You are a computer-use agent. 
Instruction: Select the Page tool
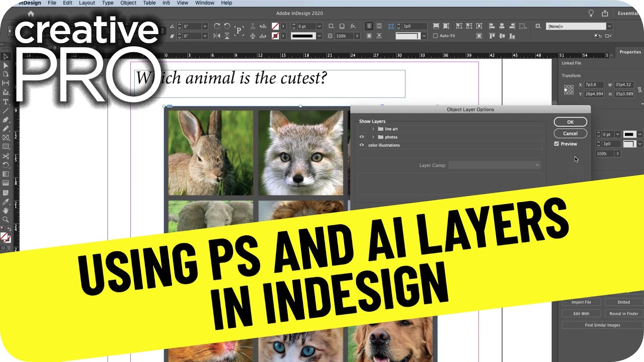click(x=6, y=74)
